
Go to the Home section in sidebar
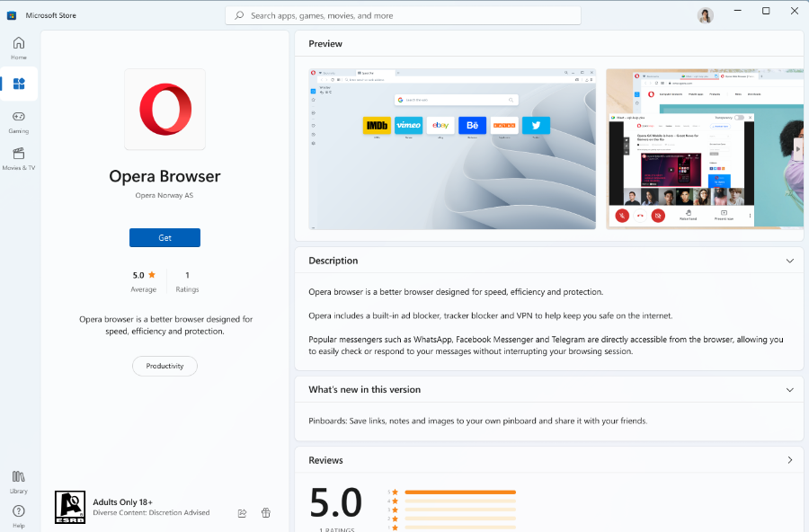click(19, 48)
